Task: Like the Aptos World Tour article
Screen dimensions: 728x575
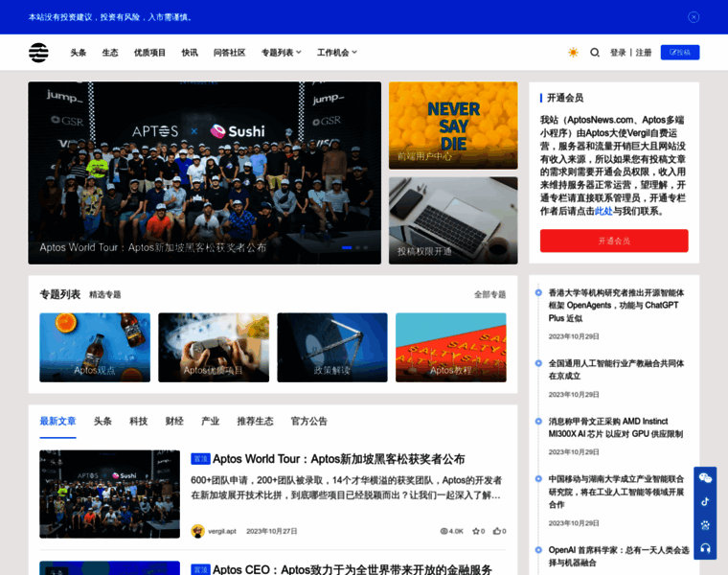Action: (497, 531)
